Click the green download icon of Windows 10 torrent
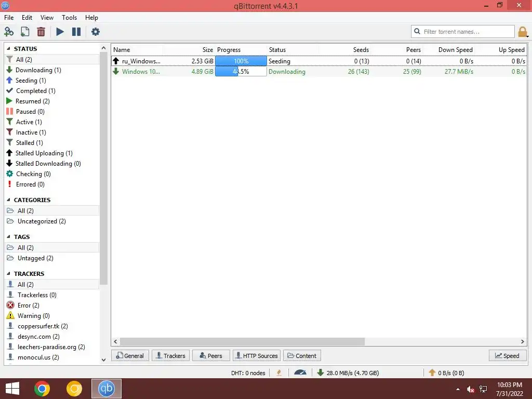Viewport: 532px width, 399px height. [116, 71]
